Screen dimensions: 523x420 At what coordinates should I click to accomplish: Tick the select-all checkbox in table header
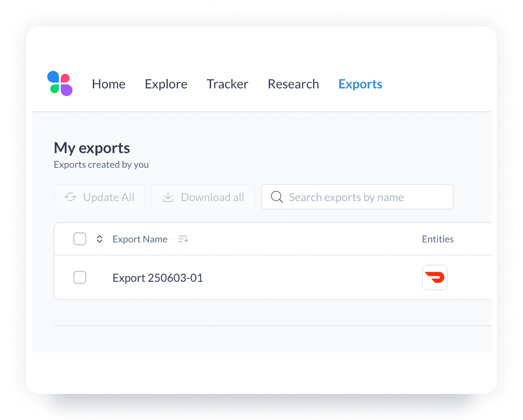click(80, 239)
